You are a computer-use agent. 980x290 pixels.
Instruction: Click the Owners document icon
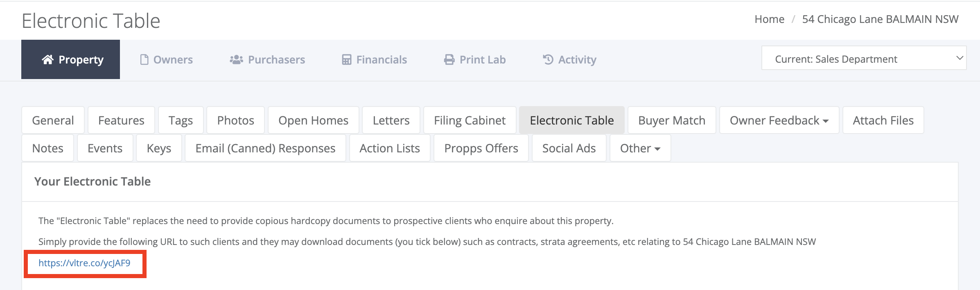(x=144, y=60)
